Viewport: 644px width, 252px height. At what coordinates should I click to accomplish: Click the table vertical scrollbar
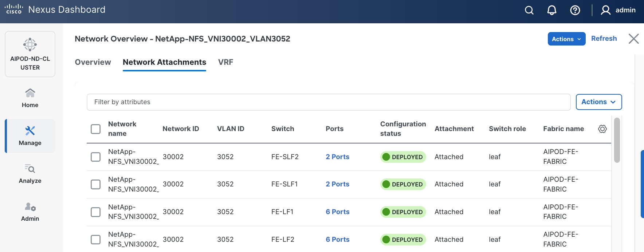pyautogui.click(x=617, y=140)
